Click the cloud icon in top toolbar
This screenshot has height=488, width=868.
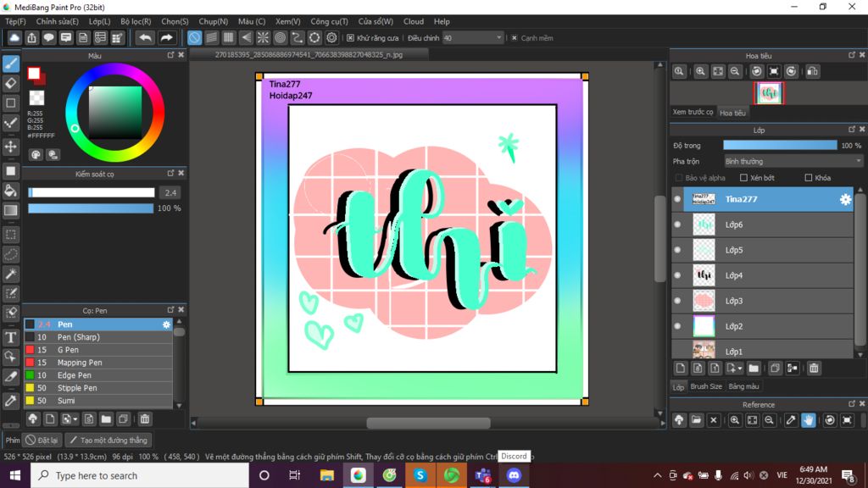[14, 37]
